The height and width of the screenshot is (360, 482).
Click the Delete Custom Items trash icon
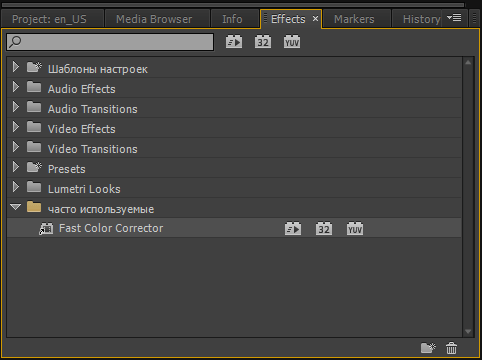(x=451, y=348)
